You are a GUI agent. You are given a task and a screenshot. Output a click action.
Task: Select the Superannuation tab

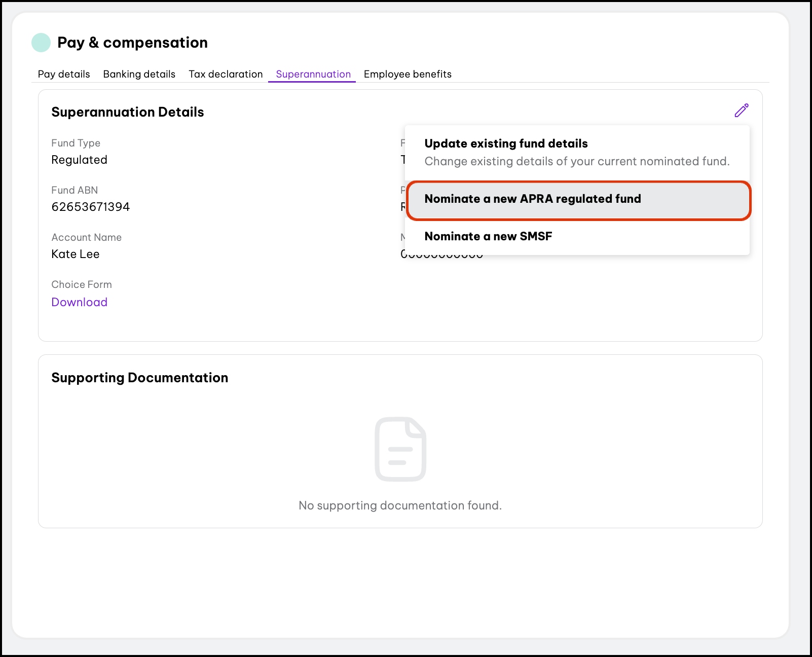313,74
